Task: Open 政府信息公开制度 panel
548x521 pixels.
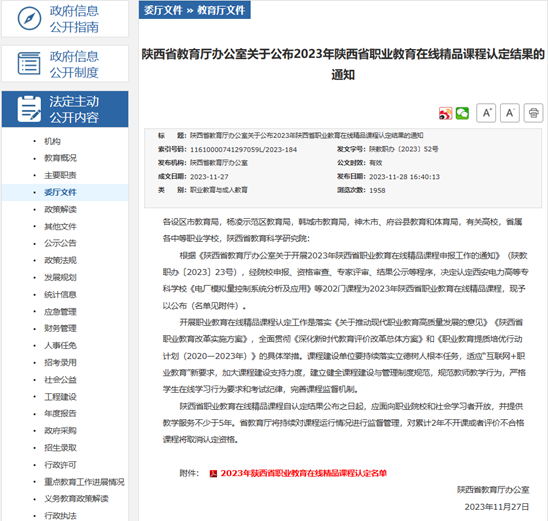Action: coord(65,64)
